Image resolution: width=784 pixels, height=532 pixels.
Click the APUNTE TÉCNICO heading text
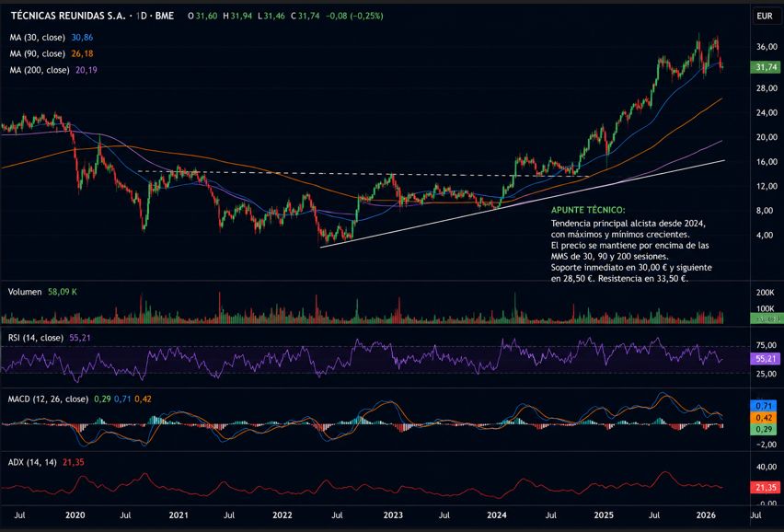588,210
